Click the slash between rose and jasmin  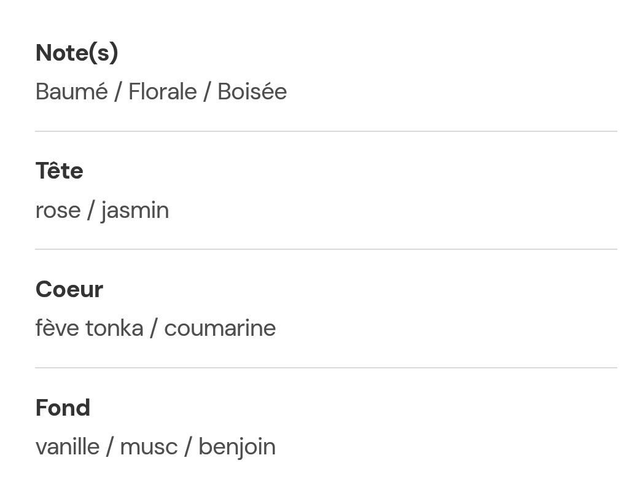[90, 211]
